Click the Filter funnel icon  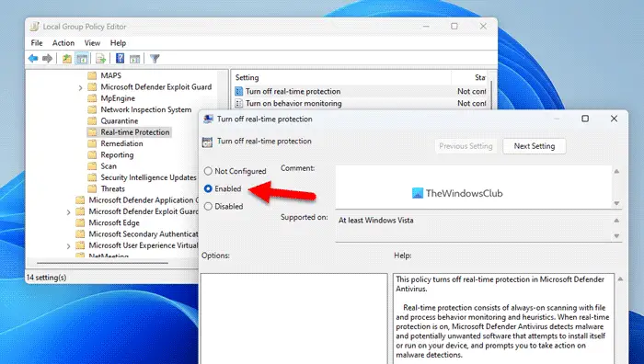[x=155, y=59]
